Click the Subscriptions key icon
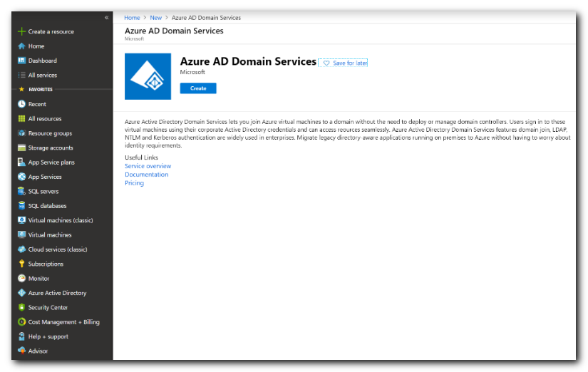The height and width of the screenshot is (372, 588). pos(22,264)
